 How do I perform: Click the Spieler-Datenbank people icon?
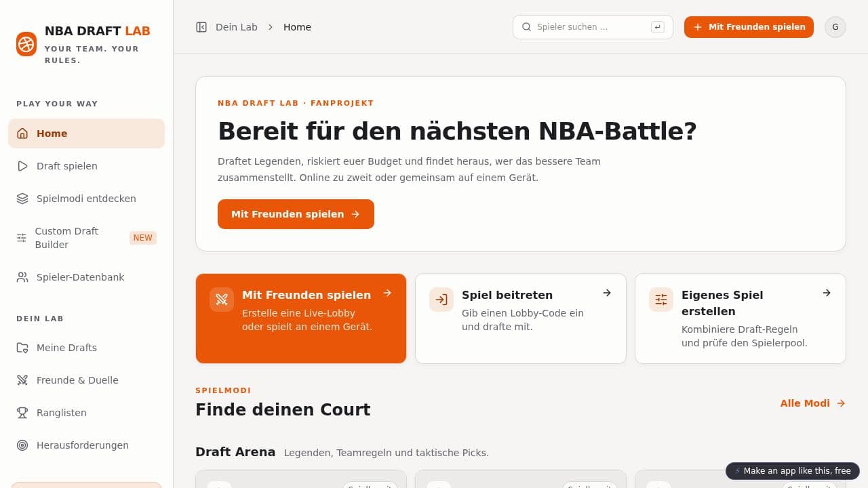(x=22, y=277)
